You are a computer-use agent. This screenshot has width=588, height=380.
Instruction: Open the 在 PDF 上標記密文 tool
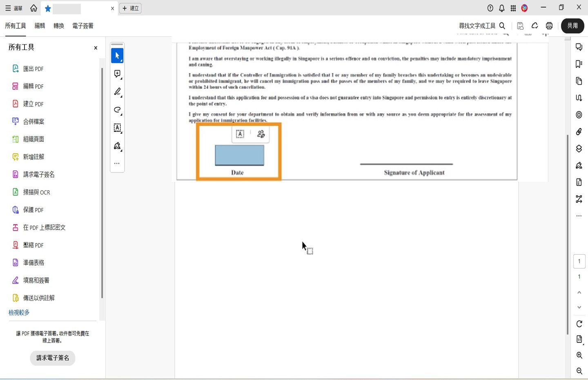[39, 227]
